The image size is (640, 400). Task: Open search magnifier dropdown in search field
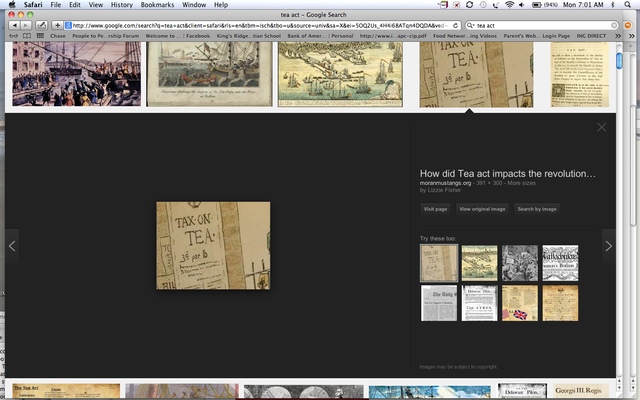470,25
